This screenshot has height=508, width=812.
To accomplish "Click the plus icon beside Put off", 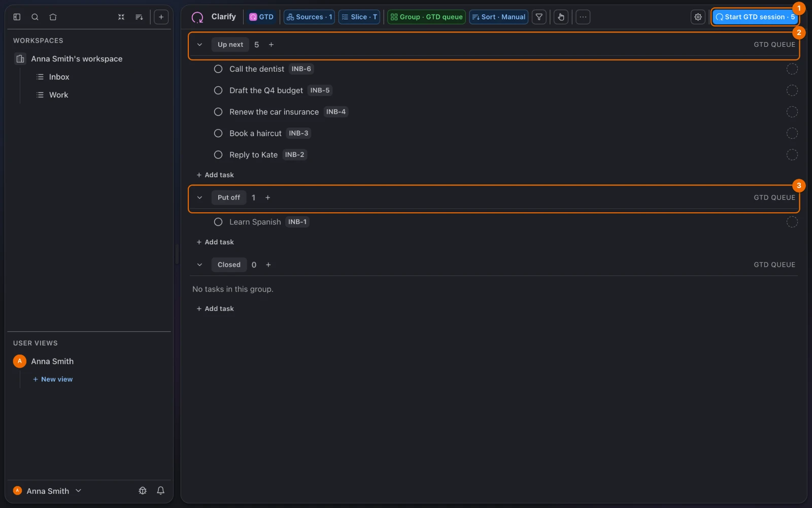I will (x=268, y=198).
